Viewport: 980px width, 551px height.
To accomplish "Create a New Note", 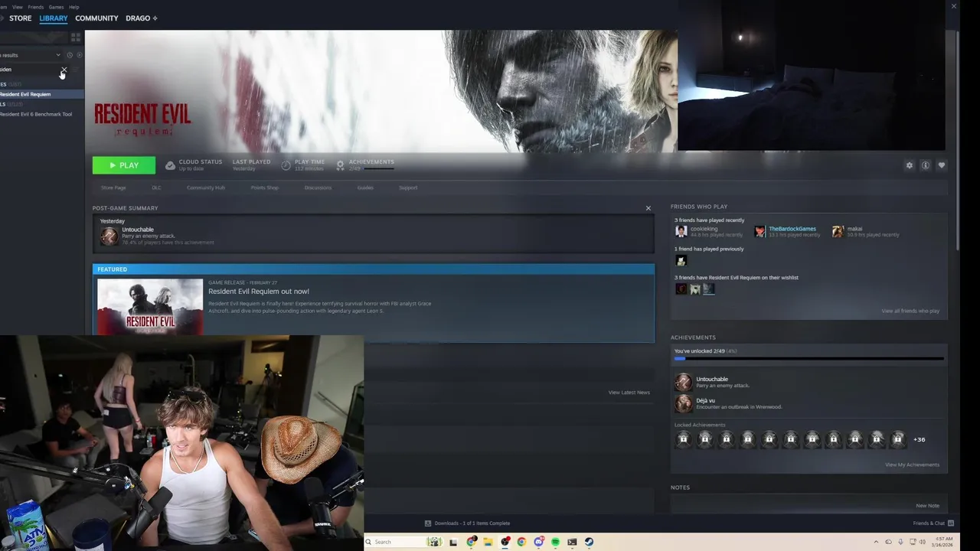I will point(928,506).
